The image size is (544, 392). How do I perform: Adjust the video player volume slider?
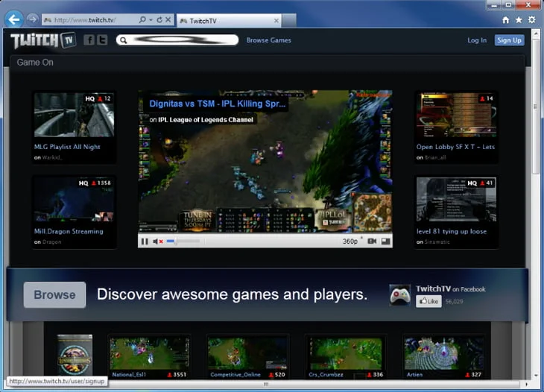pyautogui.click(x=183, y=241)
